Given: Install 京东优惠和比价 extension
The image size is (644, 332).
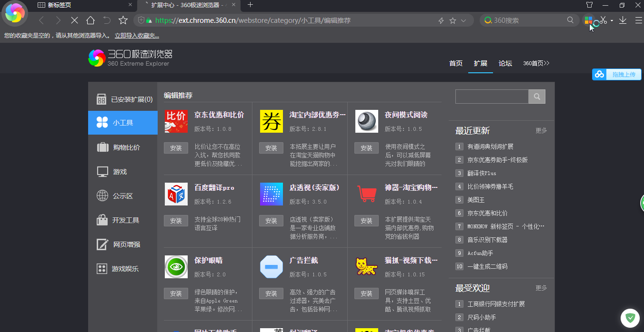Looking at the screenshot, I should (x=176, y=148).
